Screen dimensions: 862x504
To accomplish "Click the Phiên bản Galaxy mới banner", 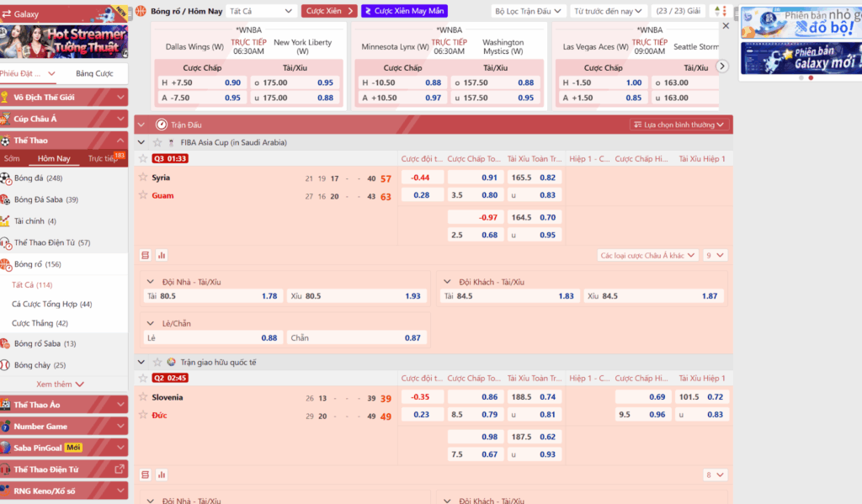I will coord(801,58).
